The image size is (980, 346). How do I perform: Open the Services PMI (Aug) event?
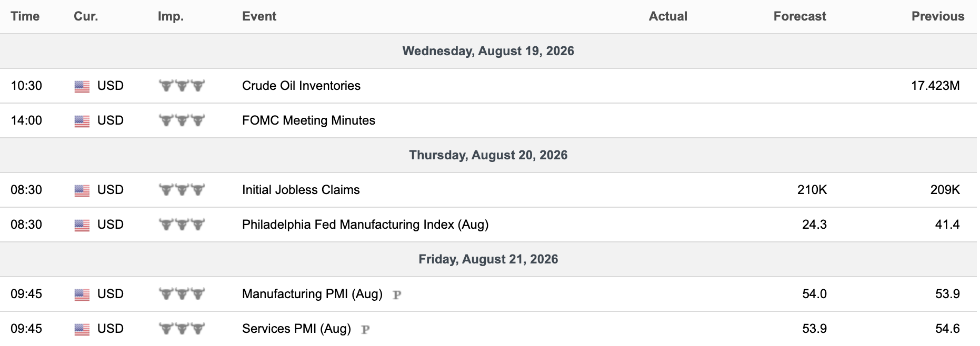coord(296,329)
